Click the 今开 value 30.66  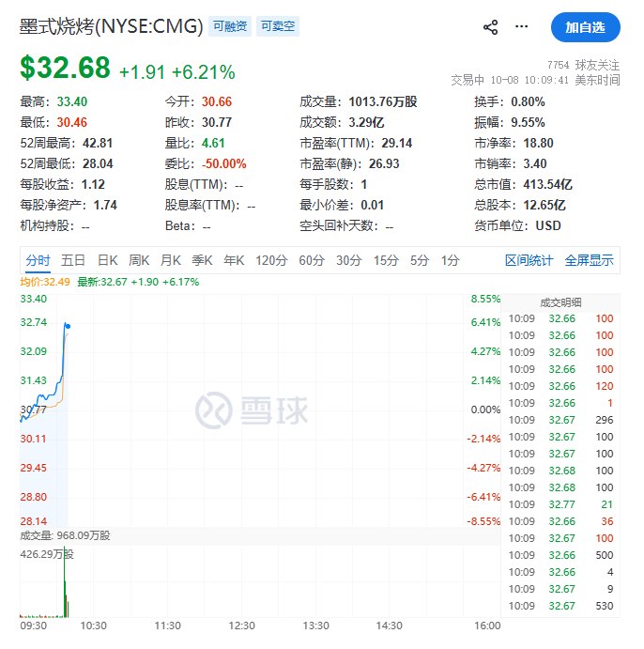[x=217, y=101]
